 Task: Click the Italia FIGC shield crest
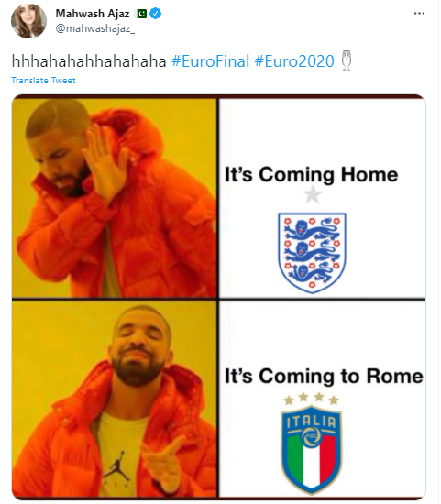click(312, 449)
